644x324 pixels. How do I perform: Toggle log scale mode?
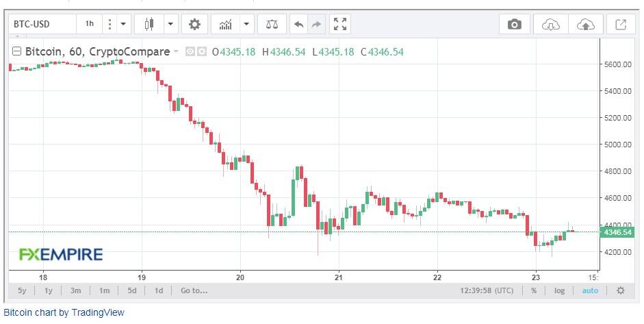click(x=559, y=290)
